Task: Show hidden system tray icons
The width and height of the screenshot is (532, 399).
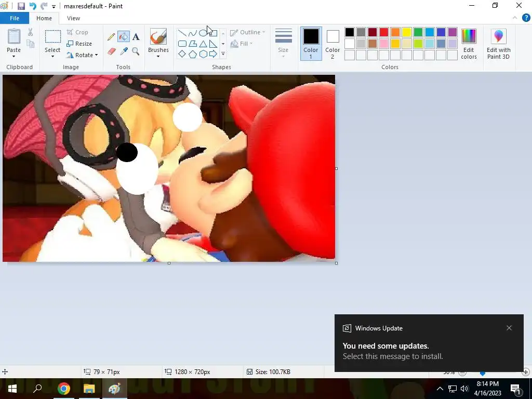Action: pos(440,389)
